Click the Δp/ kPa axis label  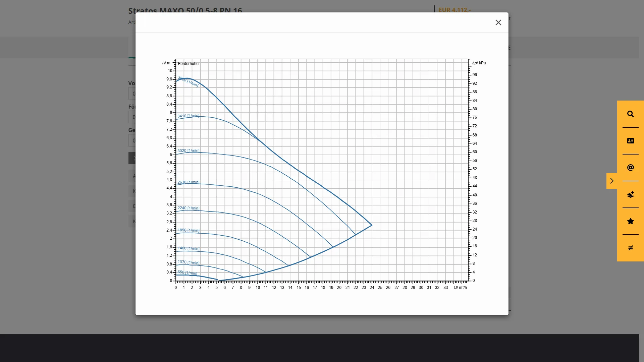479,63
